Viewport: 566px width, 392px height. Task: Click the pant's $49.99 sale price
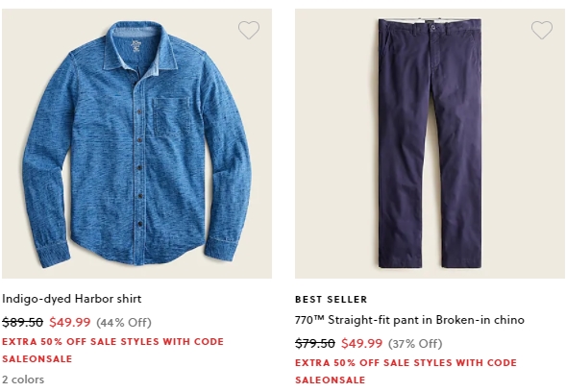coord(361,343)
